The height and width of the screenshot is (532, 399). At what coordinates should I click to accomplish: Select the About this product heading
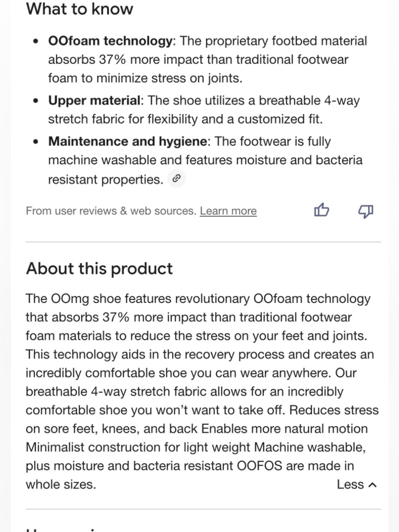[x=99, y=269]
